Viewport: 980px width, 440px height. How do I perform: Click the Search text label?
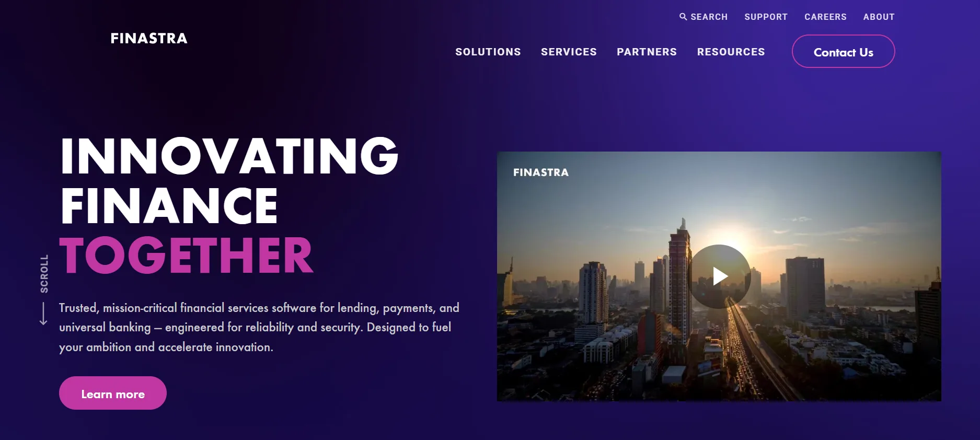point(709,17)
